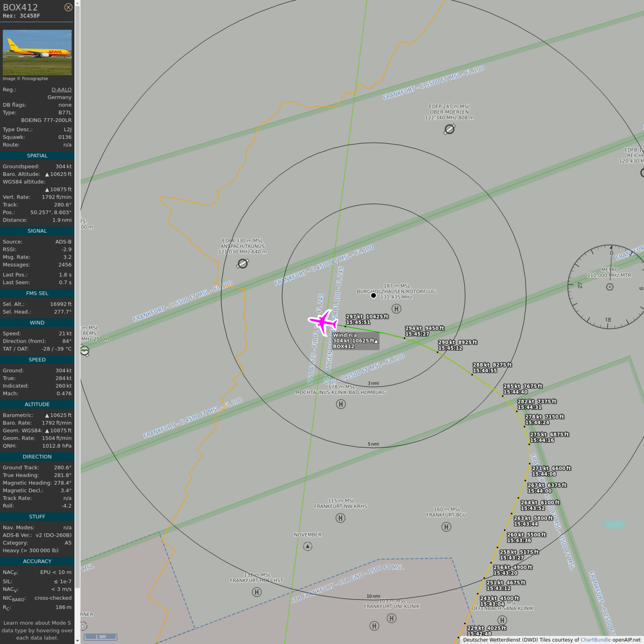
Task: Open the ChartBundle attribution link
Action: (x=595, y=640)
